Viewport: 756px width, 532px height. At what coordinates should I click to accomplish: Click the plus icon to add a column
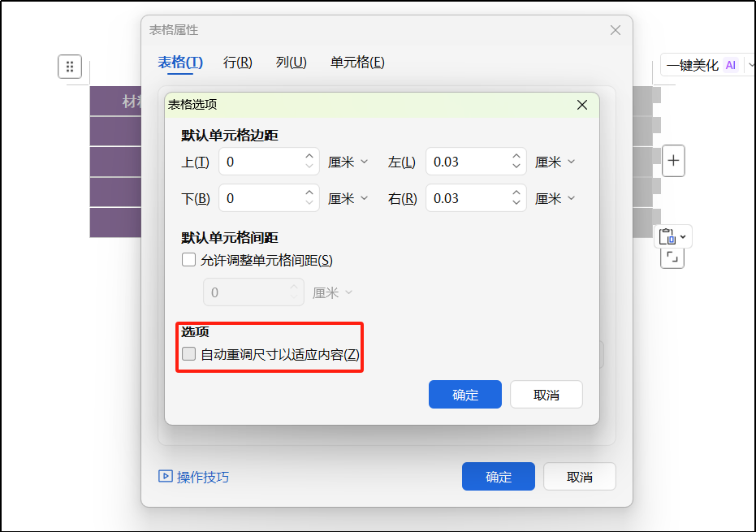pos(672,161)
